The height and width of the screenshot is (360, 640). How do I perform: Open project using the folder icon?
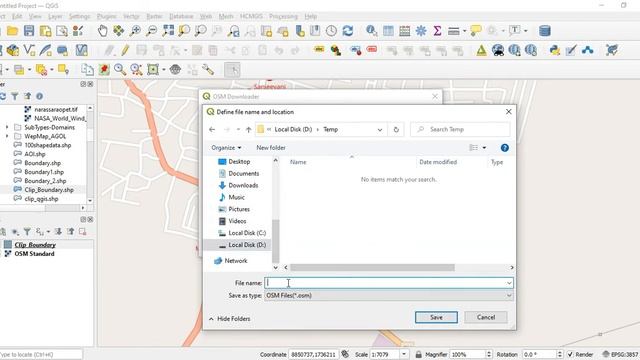coord(12,31)
